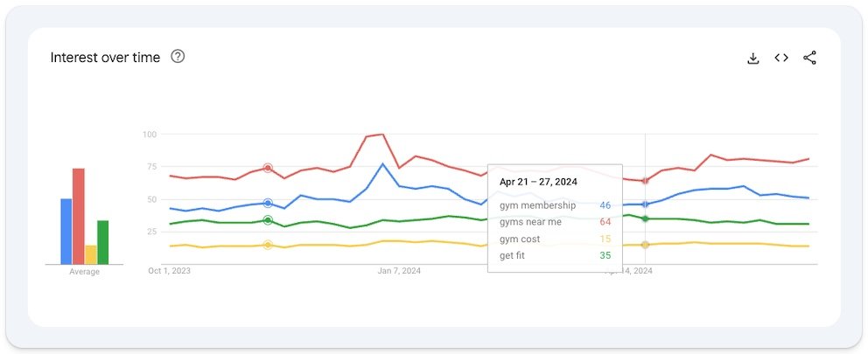Viewport: 868px width, 354px height.
Task: Click yellow average bar for gym cost
Action: coord(90,254)
